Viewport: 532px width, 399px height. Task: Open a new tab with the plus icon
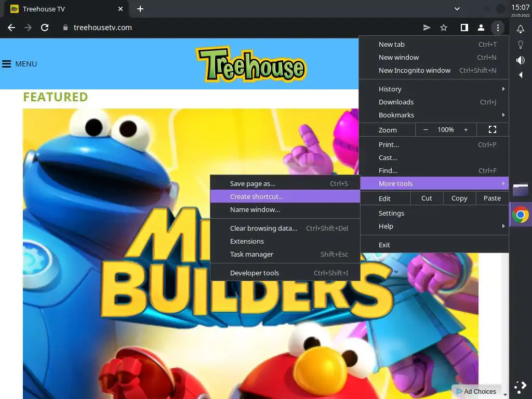pos(140,9)
